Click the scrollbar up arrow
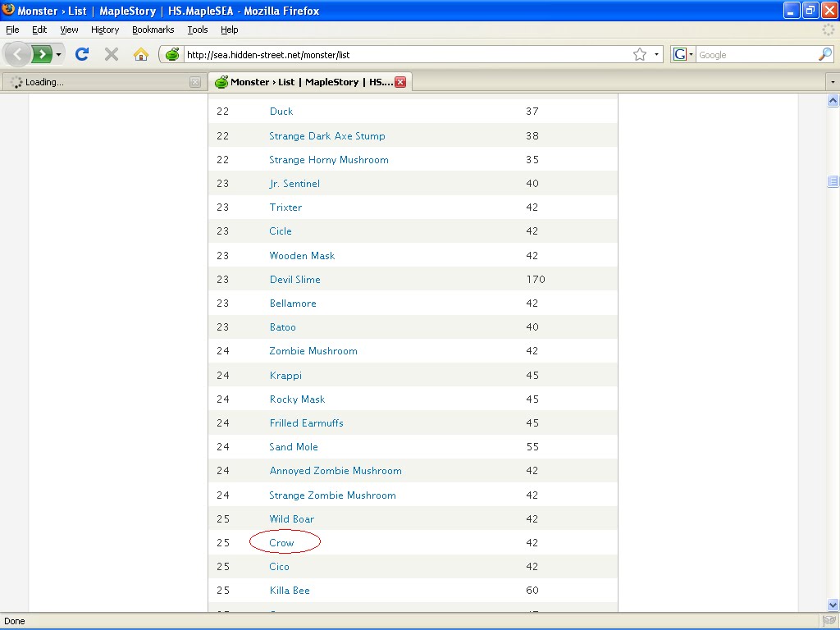 tap(833, 101)
